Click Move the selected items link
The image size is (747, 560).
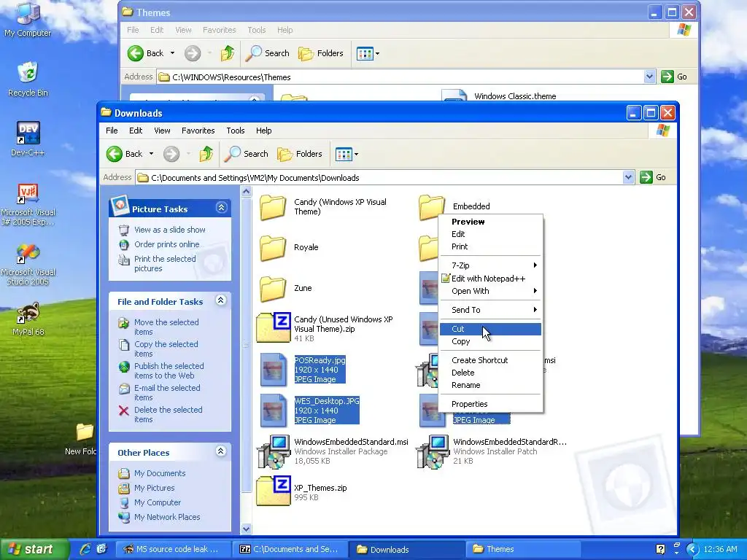point(166,327)
